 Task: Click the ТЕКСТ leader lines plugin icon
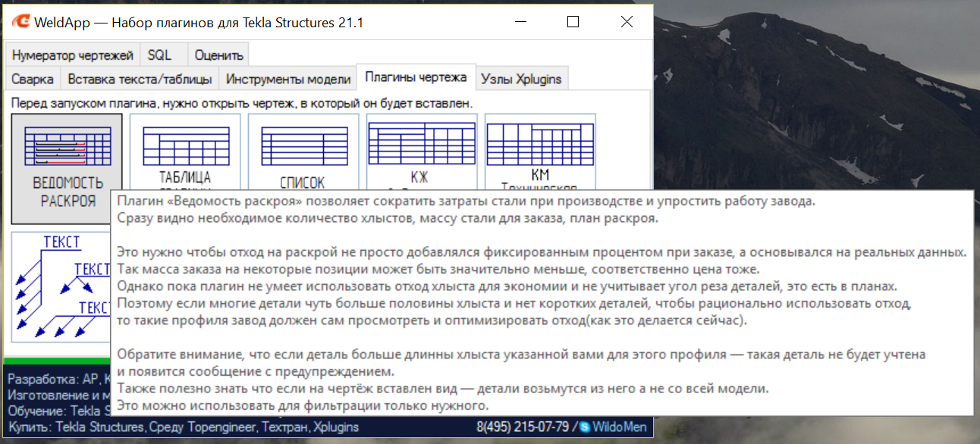tap(61, 287)
